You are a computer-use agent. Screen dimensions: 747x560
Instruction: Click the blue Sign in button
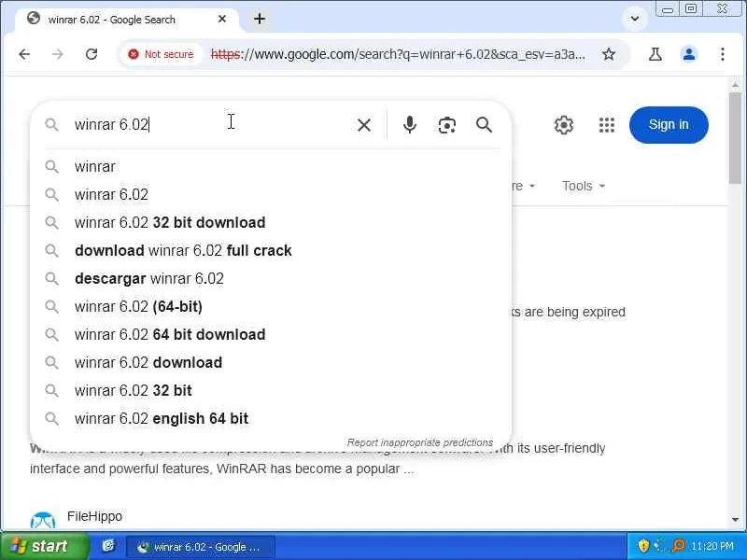point(669,125)
